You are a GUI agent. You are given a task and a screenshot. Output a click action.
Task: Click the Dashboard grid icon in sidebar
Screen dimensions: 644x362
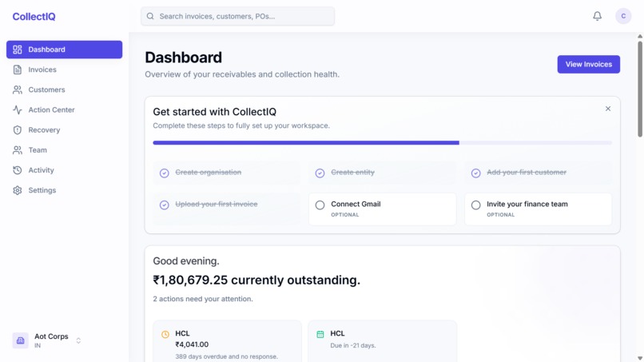pos(18,50)
